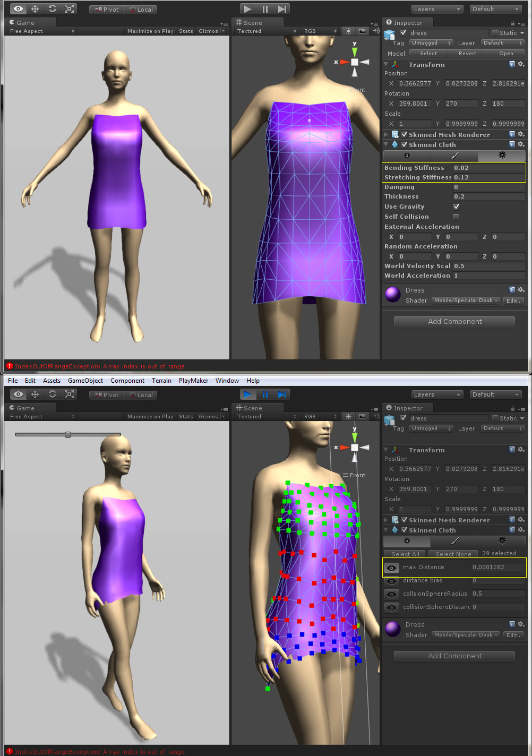Image resolution: width=532 pixels, height=756 pixels.
Task: Disable Use Gravity for the Skinned Cloth
Action: pos(456,206)
